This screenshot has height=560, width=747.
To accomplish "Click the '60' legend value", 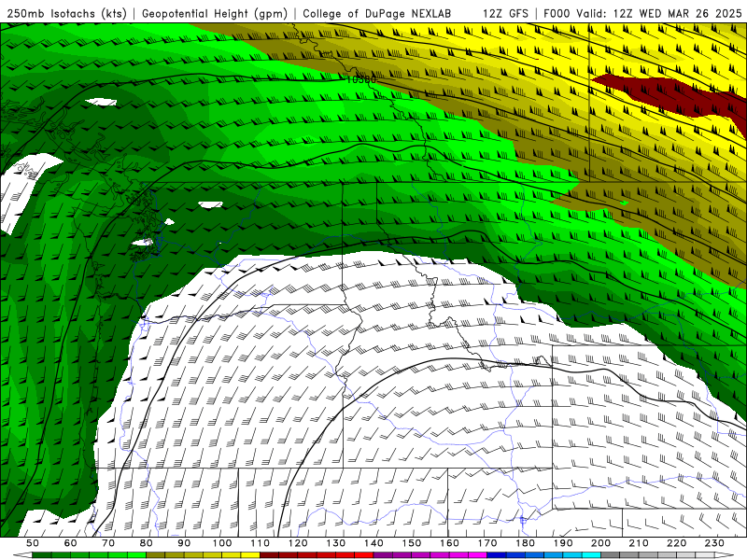I will (70, 543).
